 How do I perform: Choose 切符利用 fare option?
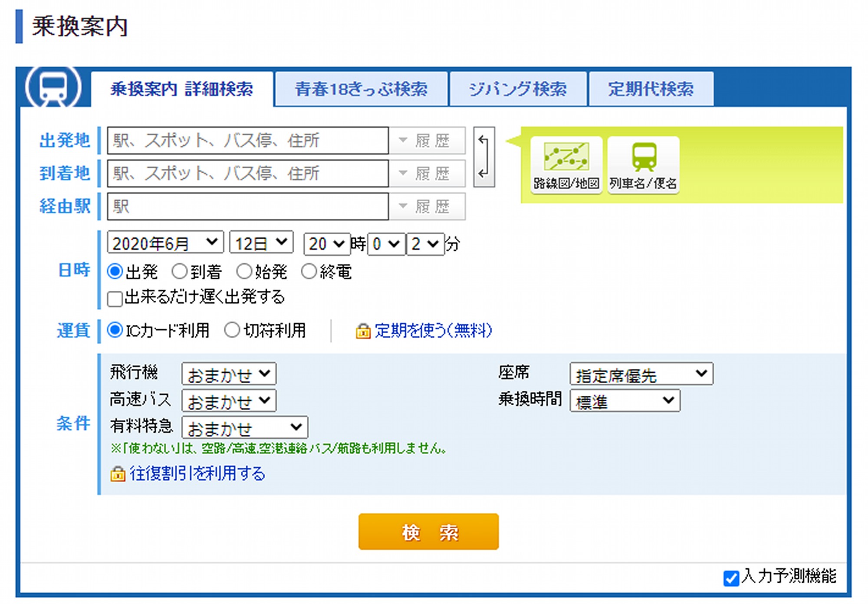point(232,330)
